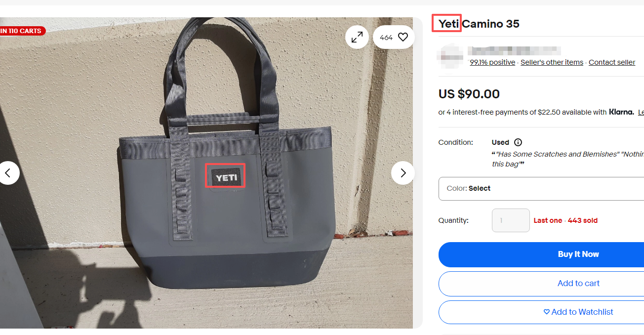This screenshot has width=644, height=335.
Task: Select the US $90.00 price text
Action: tap(469, 94)
